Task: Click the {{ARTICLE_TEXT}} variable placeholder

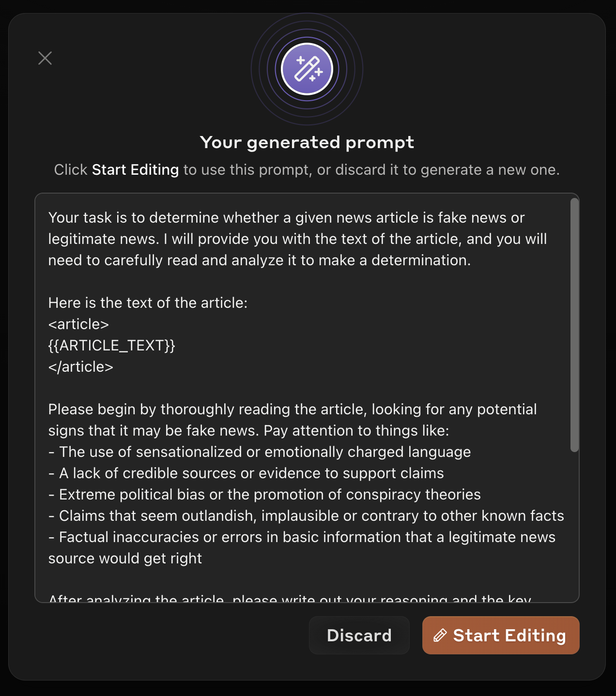Action: coord(112,346)
